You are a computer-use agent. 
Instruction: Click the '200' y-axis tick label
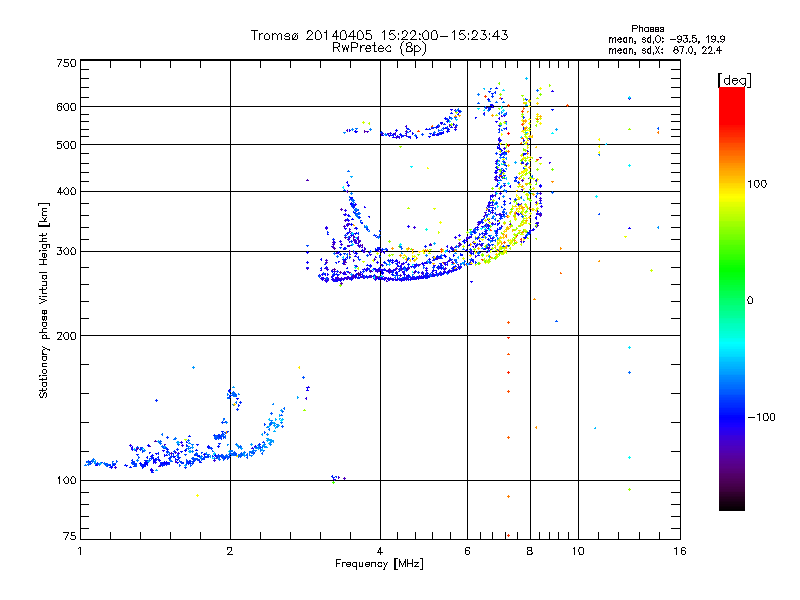click(66, 336)
